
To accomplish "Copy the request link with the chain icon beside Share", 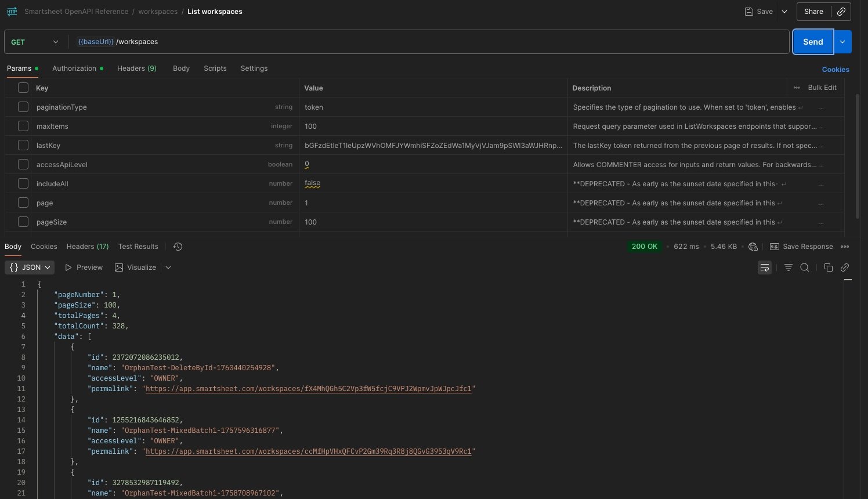I will pyautogui.click(x=841, y=12).
